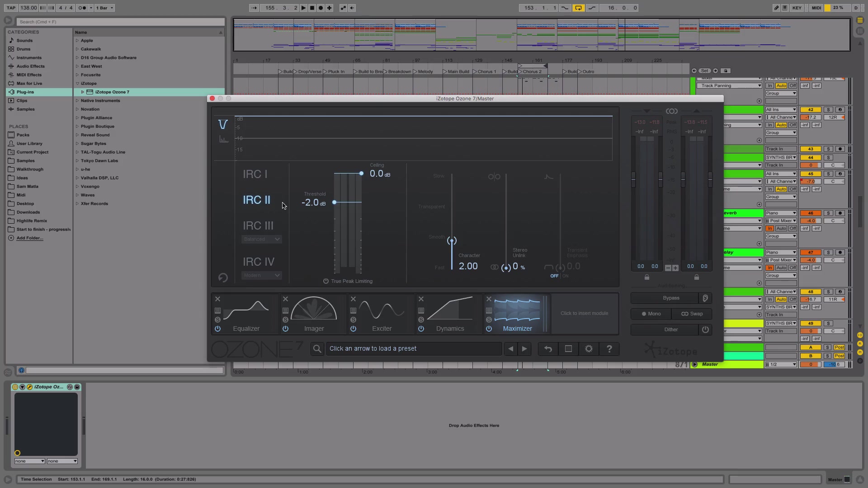Click the lock under the output meter
This screenshot has height=488, width=868.
coord(697,277)
